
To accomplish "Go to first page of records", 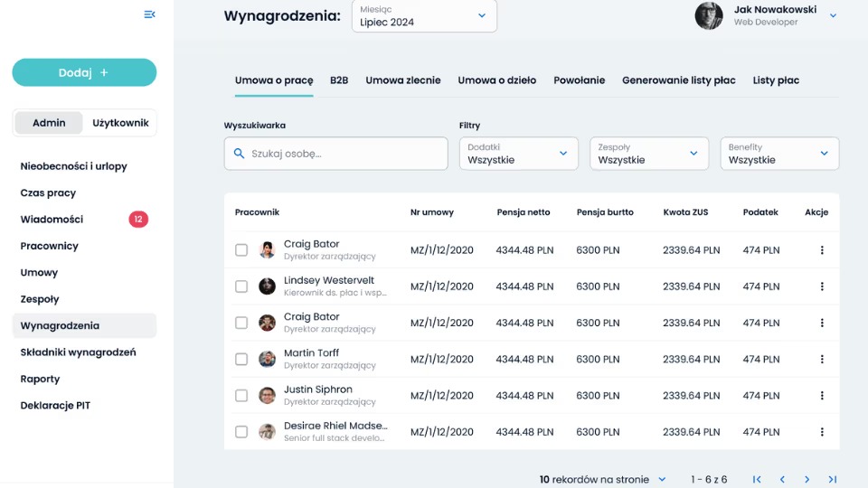I will 757,480.
